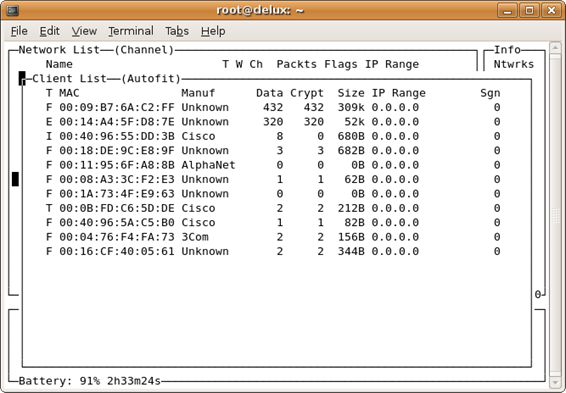This screenshot has height=393, width=566.
Task: Click the 344B size value
Action: click(x=351, y=252)
